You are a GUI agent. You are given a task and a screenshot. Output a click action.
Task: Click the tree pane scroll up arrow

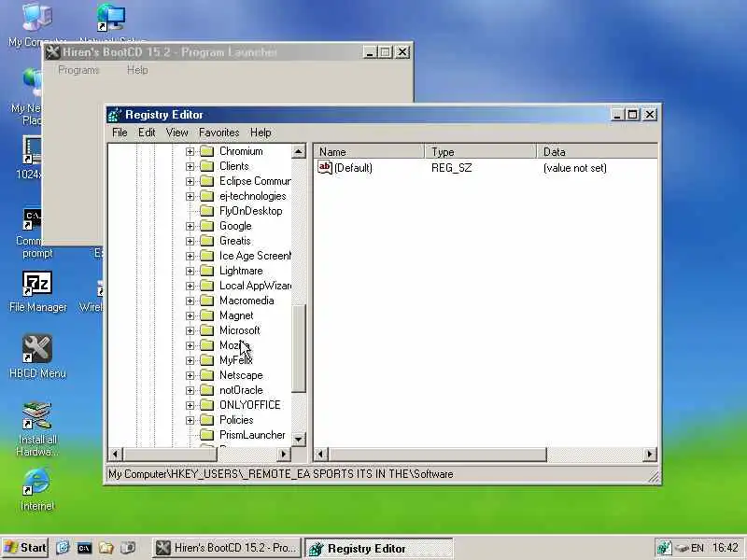[298, 152]
